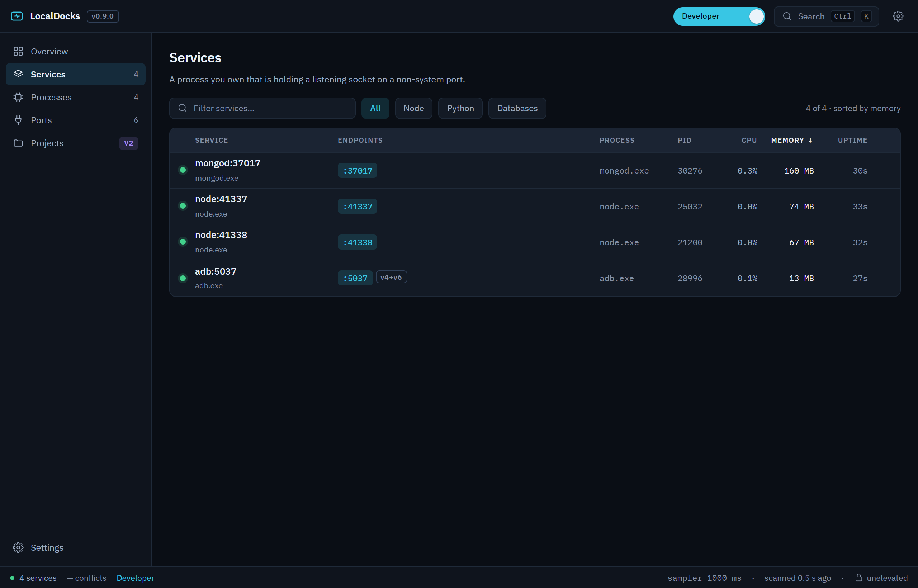Click PID value 25032
The image size is (918, 588).
pyautogui.click(x=690, y=207)
